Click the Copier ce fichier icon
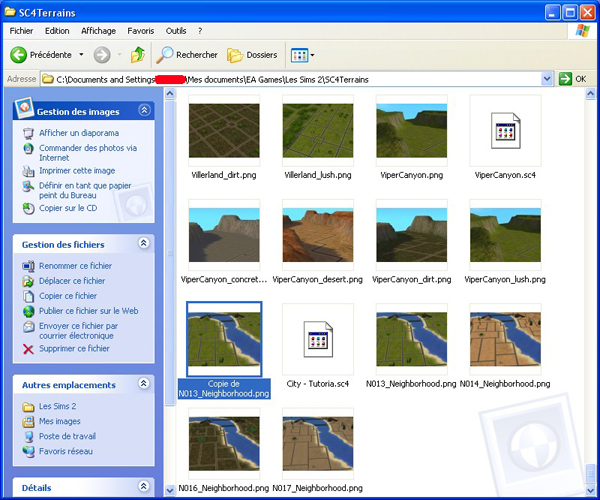Screen dimensions: 600x500 coord(28,296)
